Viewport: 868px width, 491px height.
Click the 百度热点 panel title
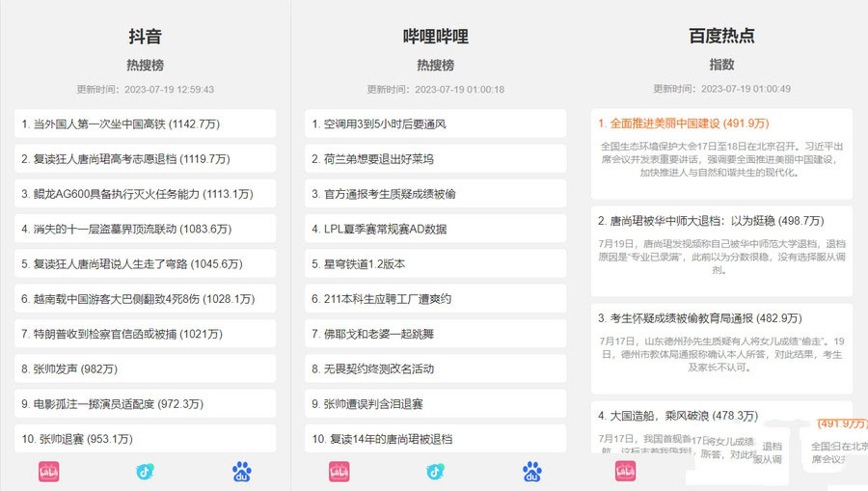coord(721,36)
